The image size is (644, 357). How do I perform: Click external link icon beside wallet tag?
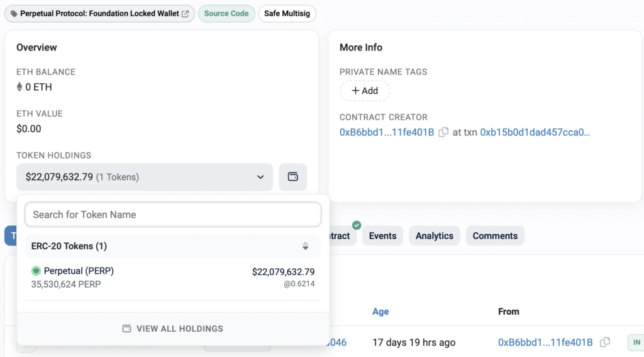[x=186, y=14]
